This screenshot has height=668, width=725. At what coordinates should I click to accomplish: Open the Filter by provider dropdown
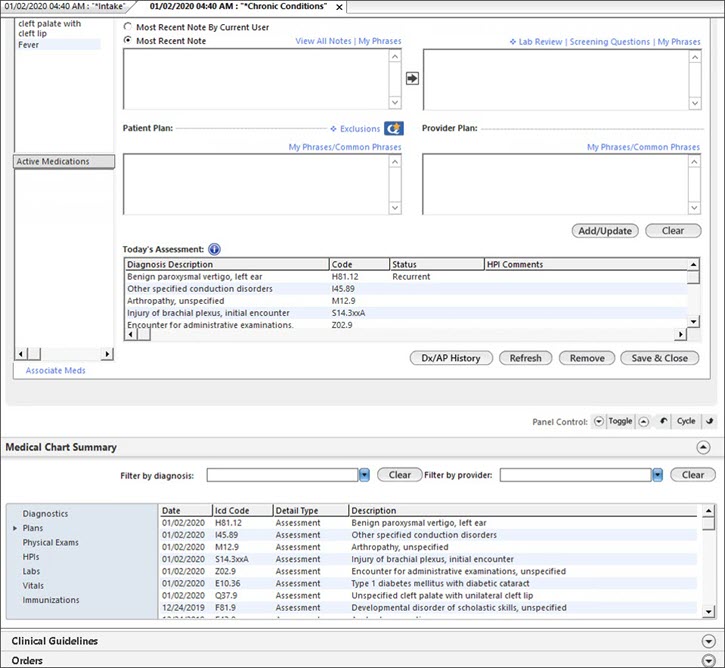(x=657, y=475)
